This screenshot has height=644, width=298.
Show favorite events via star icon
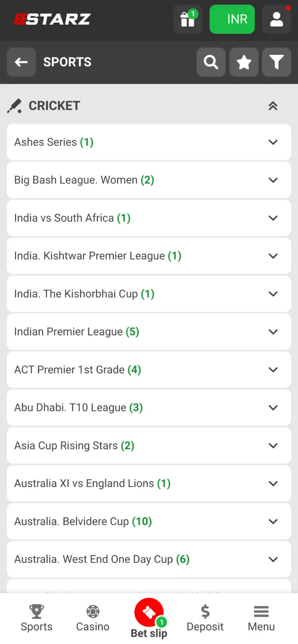click(244, 62)
